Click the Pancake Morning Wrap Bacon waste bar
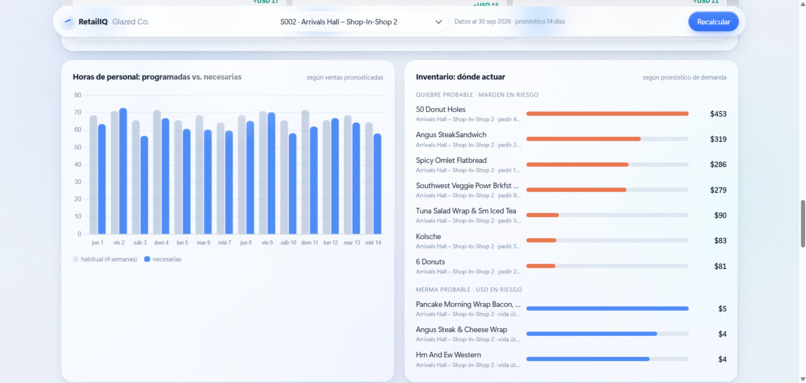 point(607,308)
